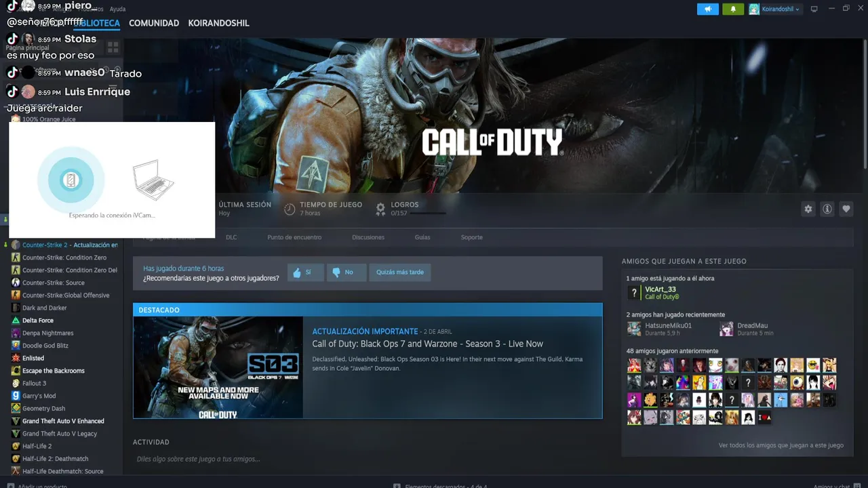Click the Escape the Backrooms icon

click(16, 371)
